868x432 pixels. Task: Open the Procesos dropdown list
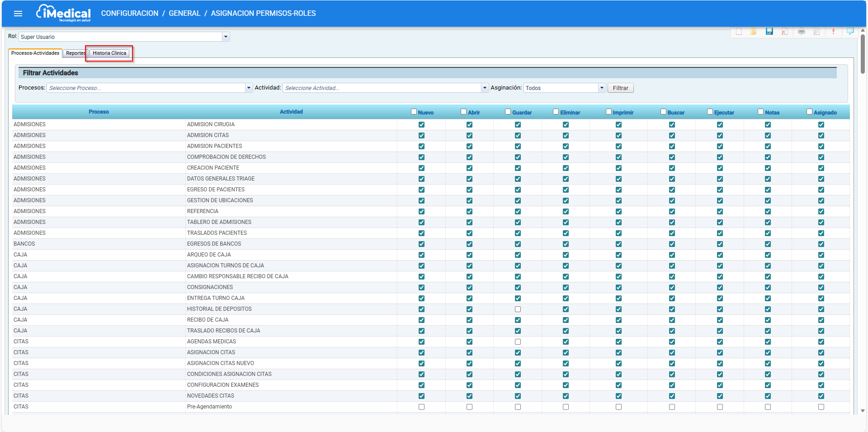tap(249, 88)
